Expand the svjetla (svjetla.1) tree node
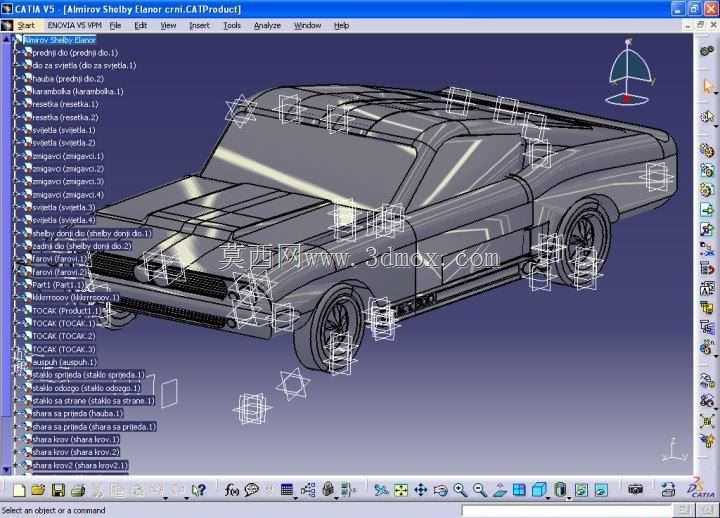The image size is (720, 518). click(18, 130)
